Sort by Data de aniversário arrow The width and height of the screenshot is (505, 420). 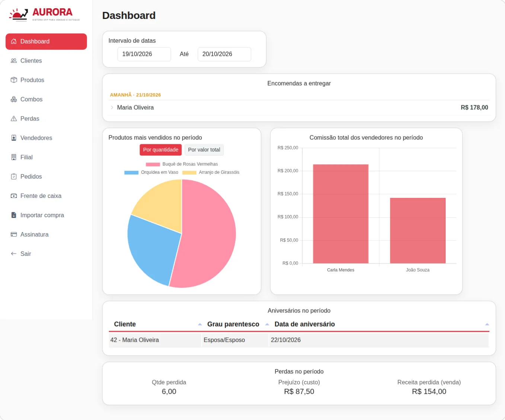click(x=487, y=324)
